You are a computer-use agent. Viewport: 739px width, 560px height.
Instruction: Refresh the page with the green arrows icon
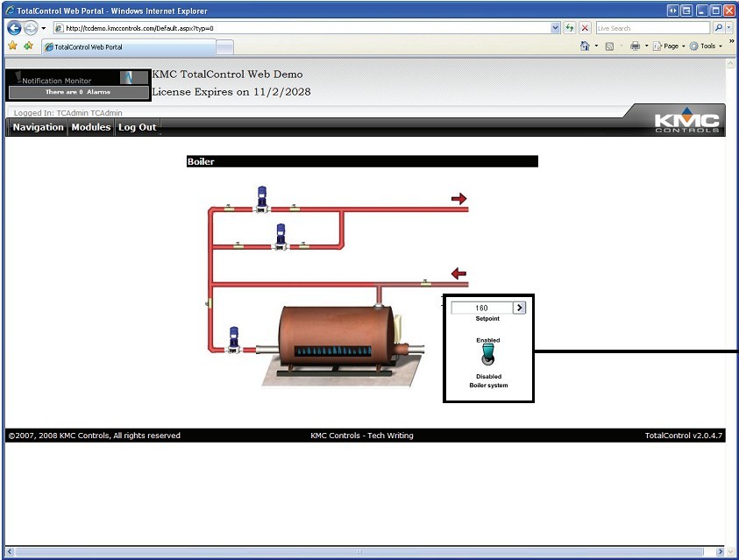570,28
